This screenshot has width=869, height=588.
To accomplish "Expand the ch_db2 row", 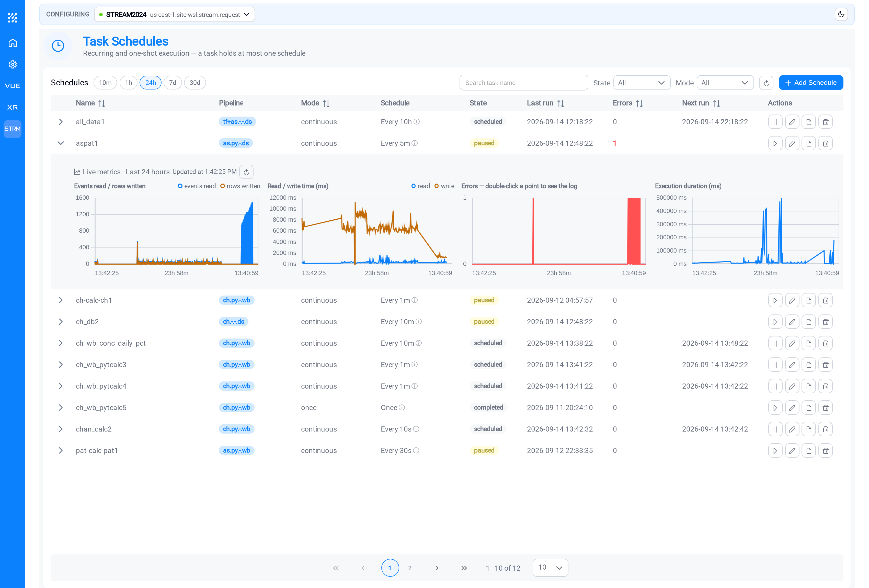I will [x=61, y=322].
